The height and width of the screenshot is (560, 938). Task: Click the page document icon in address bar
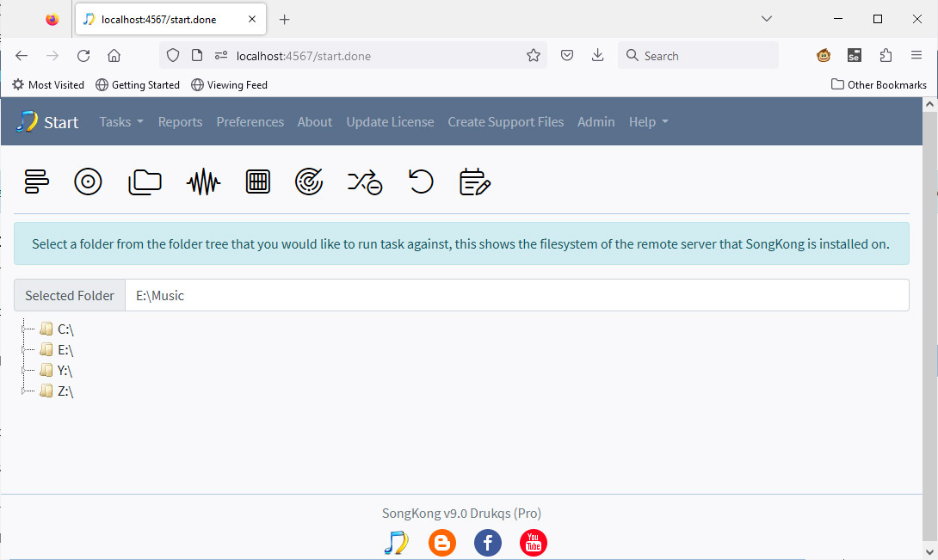[x=197, y=56]
